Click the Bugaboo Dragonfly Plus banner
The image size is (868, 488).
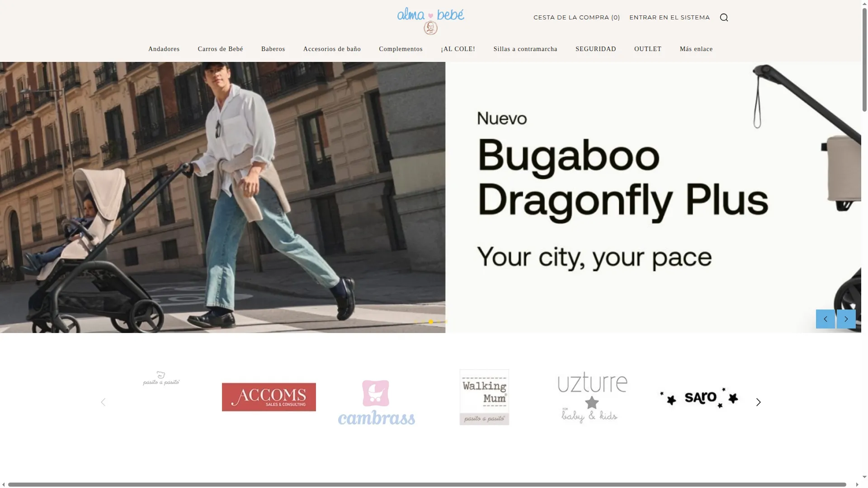click(x=430, y=197)
